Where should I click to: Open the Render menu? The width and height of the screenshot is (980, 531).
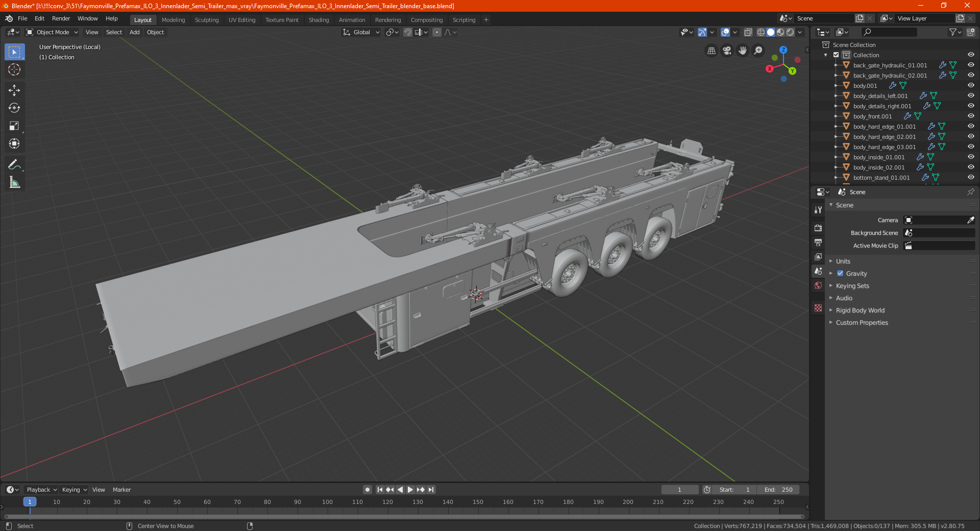(x=61, y=18)
